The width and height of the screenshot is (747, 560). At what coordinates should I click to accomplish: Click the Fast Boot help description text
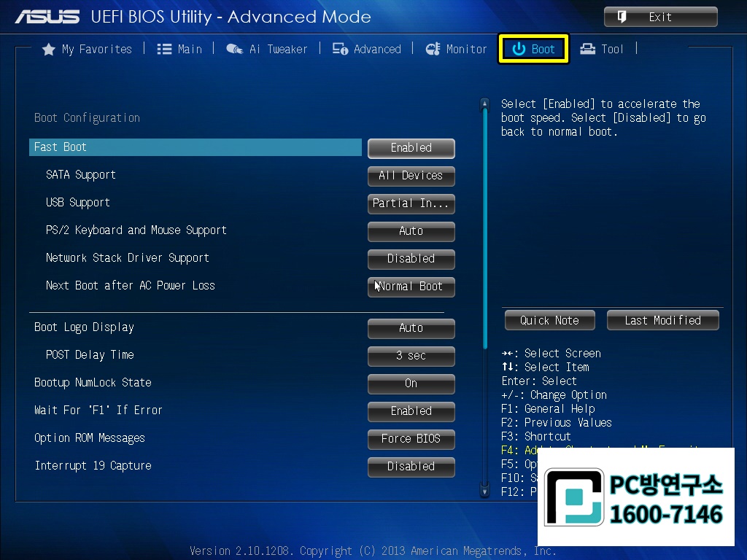603,118
